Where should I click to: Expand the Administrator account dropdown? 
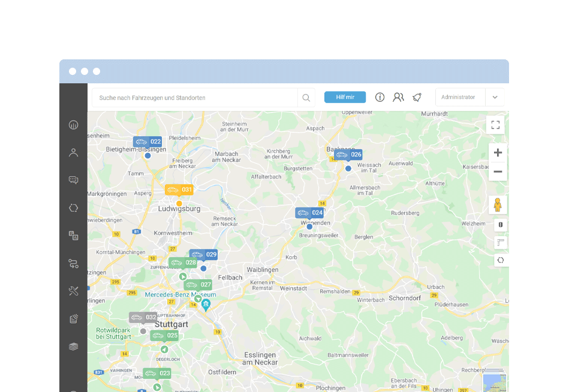459,97
